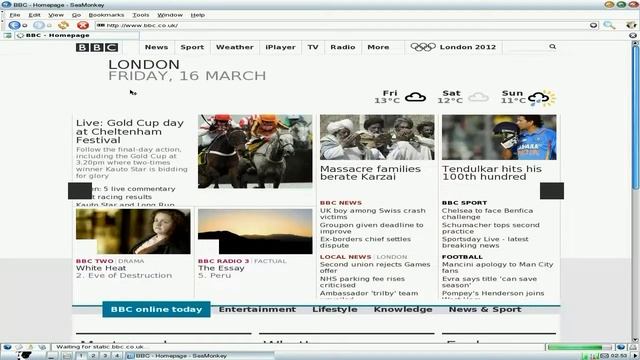Open the Tools menu
Screen dimensions: 640x360
pos(140,15)
